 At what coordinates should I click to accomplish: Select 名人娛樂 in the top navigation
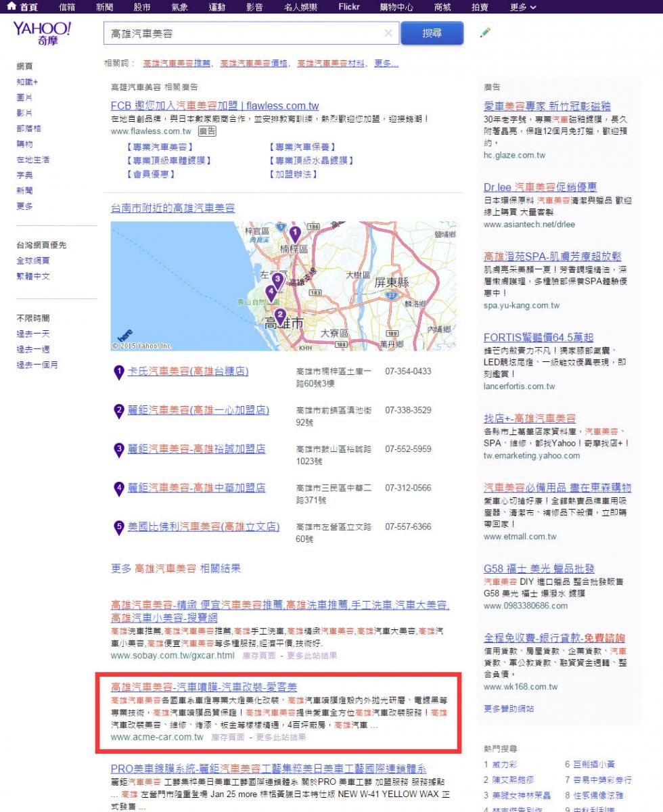pyautogui.click(x=301, y=7)
